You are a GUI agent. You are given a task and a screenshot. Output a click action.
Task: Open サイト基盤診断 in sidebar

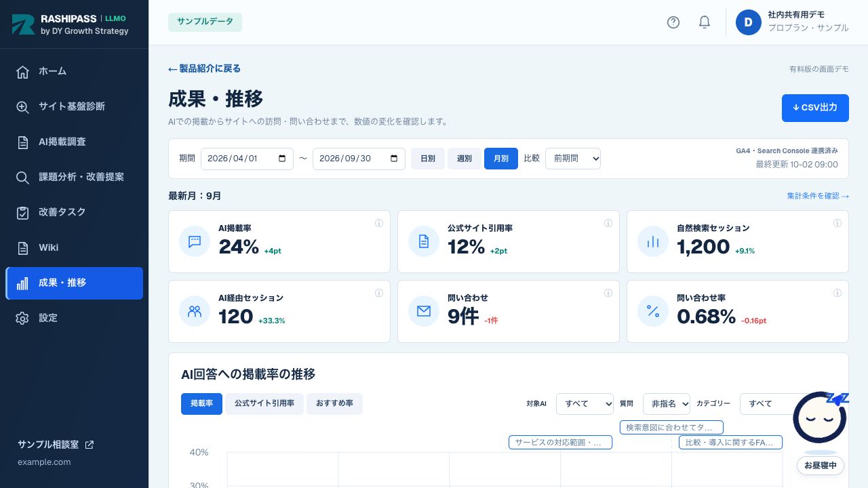[x=74, y=106]
